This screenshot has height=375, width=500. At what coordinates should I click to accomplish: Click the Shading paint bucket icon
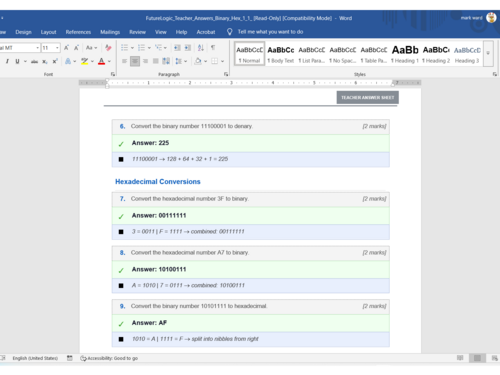pyautogui.click(x=198, y=61)
